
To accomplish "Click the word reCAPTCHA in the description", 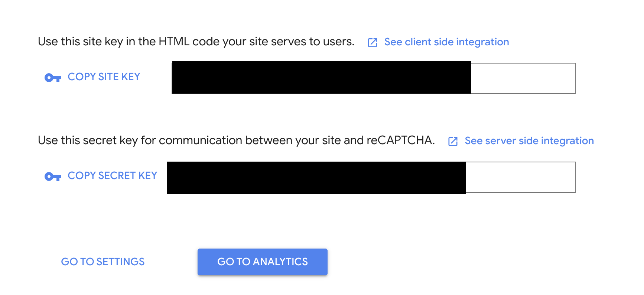I will [400, 140].
